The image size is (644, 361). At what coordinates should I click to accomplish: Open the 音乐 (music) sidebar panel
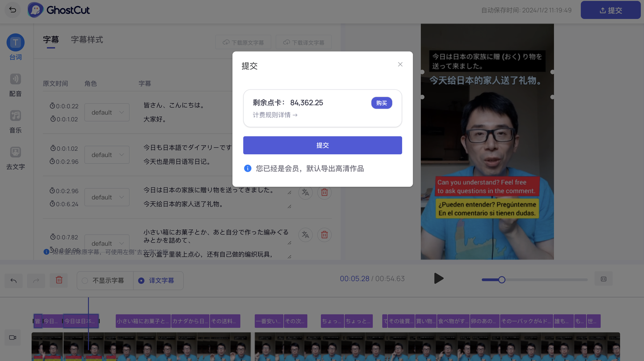(16, 122)
